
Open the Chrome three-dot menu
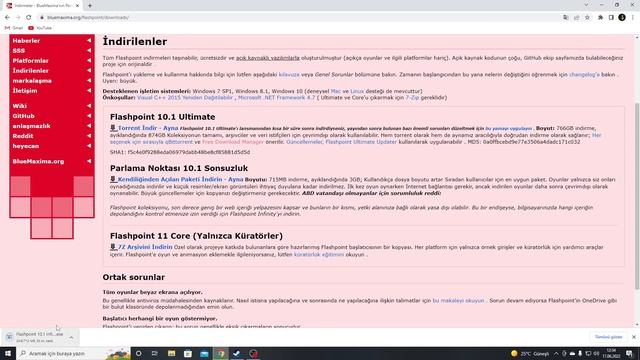coord(633,18)
